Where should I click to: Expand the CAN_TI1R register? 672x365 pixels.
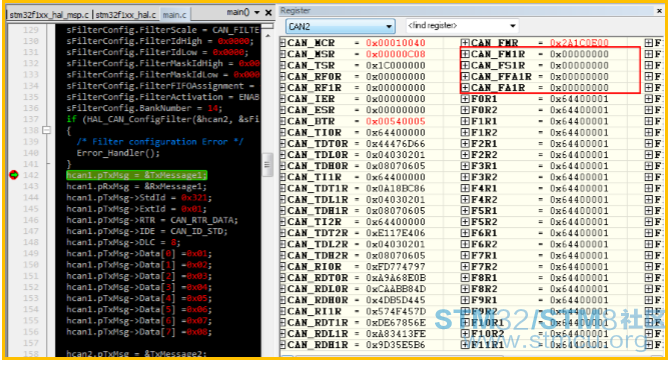click(283, 177)
